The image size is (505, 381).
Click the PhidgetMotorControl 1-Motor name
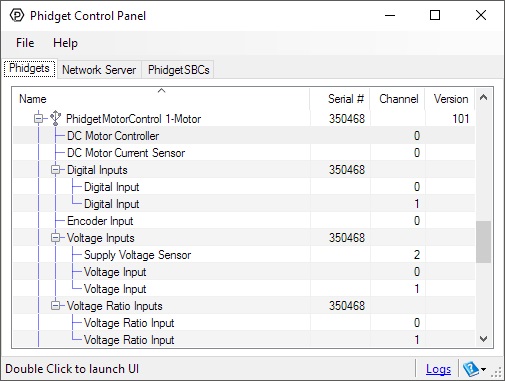coord(133,119)
